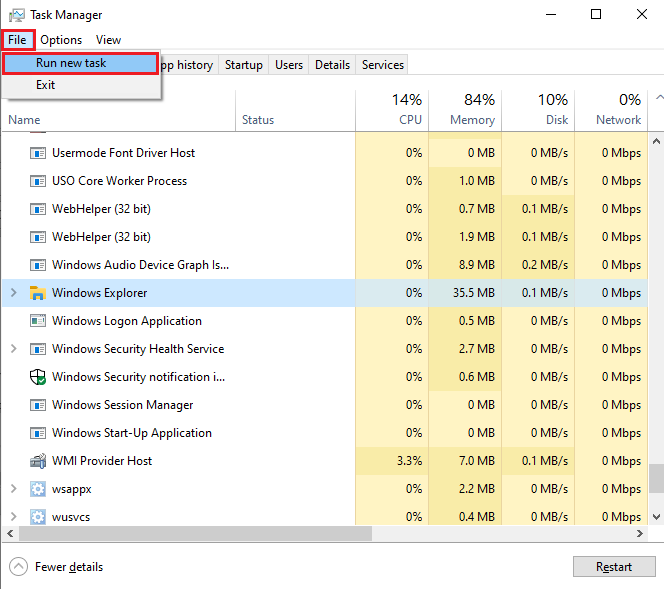Expand the wusvcs process group

point(14,517)
